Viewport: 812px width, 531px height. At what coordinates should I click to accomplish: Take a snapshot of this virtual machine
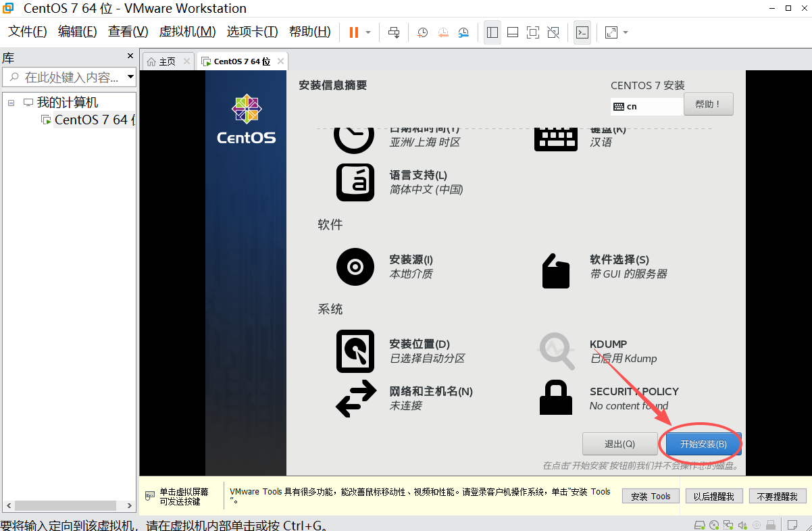(422, 32)
